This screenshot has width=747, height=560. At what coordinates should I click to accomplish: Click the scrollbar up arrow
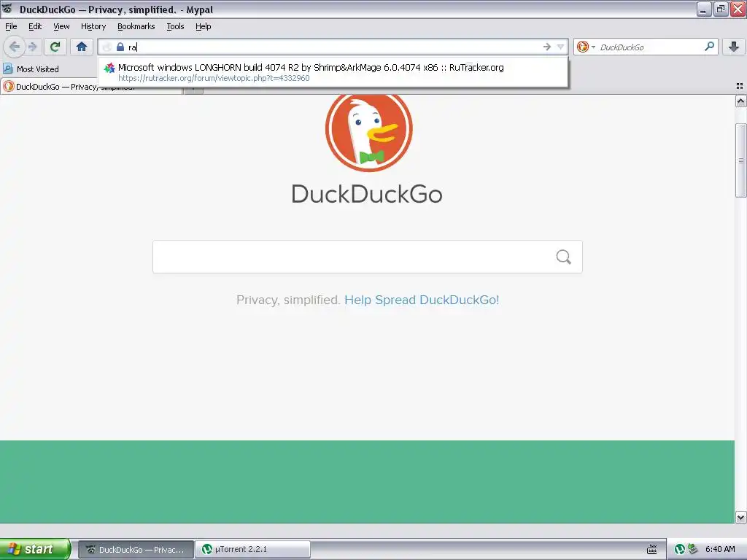tap(740, 101)
